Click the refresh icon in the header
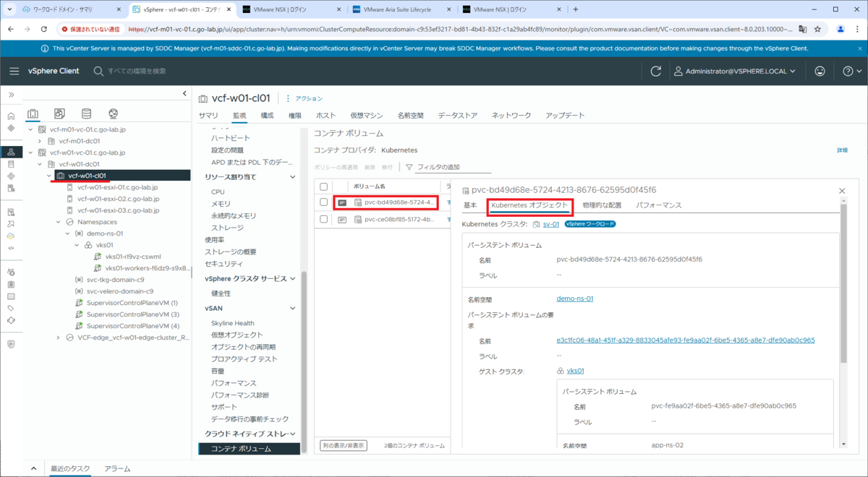868x477 pixels. pos(656,71)
